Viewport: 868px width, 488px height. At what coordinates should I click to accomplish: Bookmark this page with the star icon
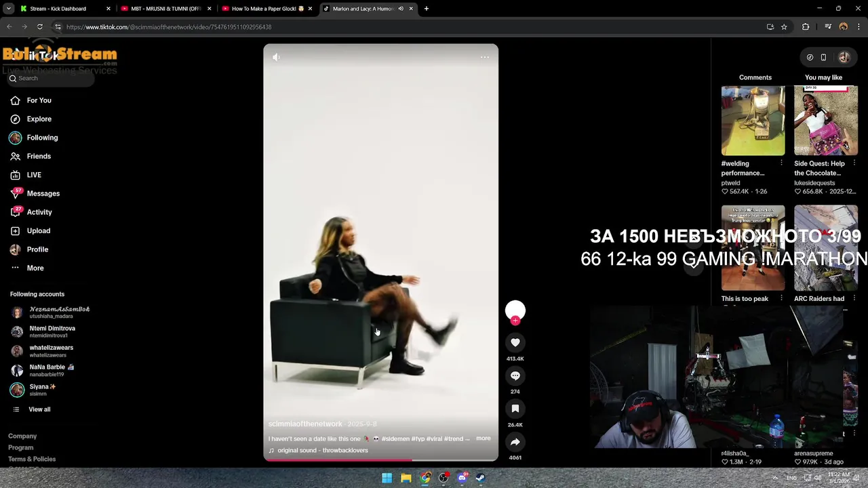point(784,27)
